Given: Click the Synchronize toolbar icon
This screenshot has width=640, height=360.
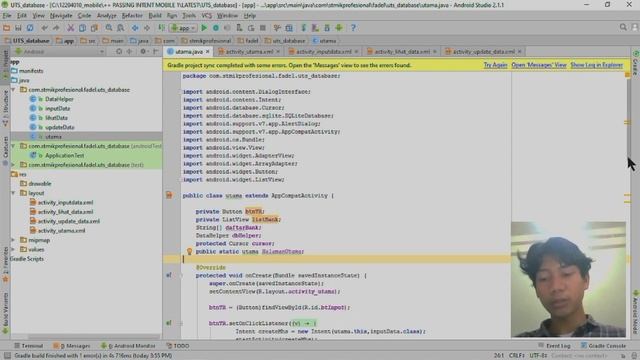Looking at the screenshot, I should (x=30, y=28).
